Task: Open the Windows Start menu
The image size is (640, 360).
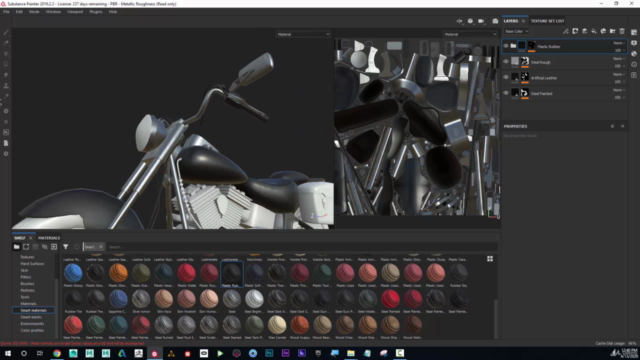Action: point(7,353)
